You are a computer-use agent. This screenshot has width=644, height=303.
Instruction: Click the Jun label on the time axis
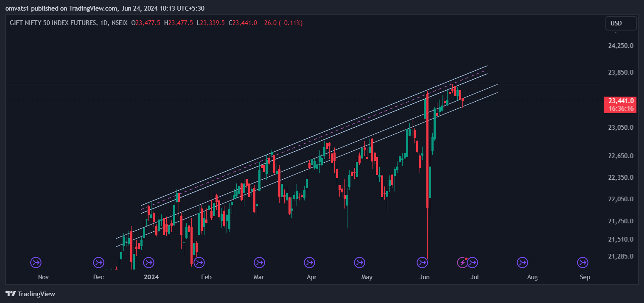click(x=424, y=277)
